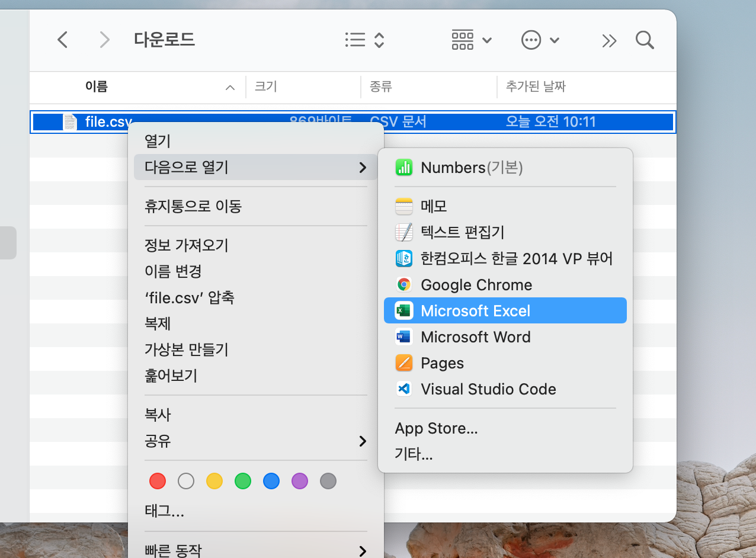Open with Numbers (기본)
The width and height of the screenshot is (756, 558).
click(x=505, y=168)
